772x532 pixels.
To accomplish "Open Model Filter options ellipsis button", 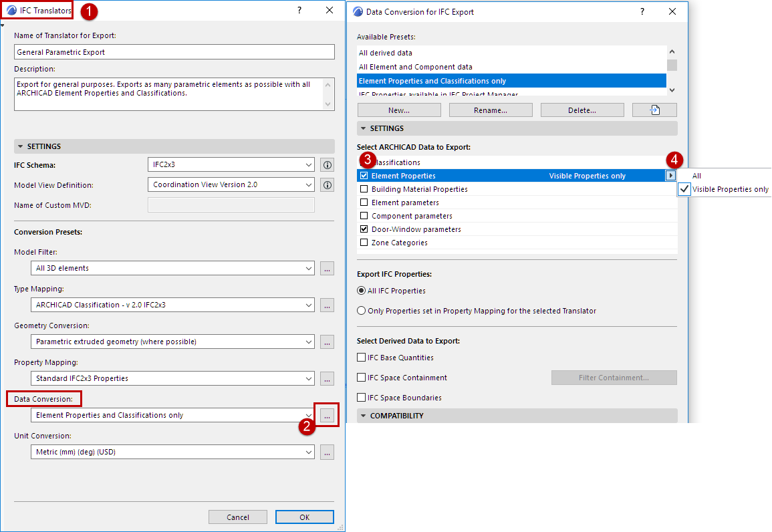I will [327, 268].
